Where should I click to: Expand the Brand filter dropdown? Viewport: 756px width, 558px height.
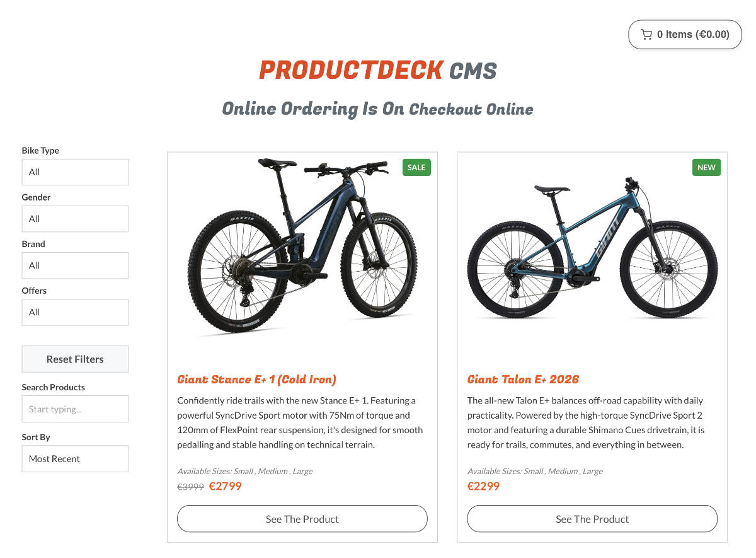click(x=75, y=265)
